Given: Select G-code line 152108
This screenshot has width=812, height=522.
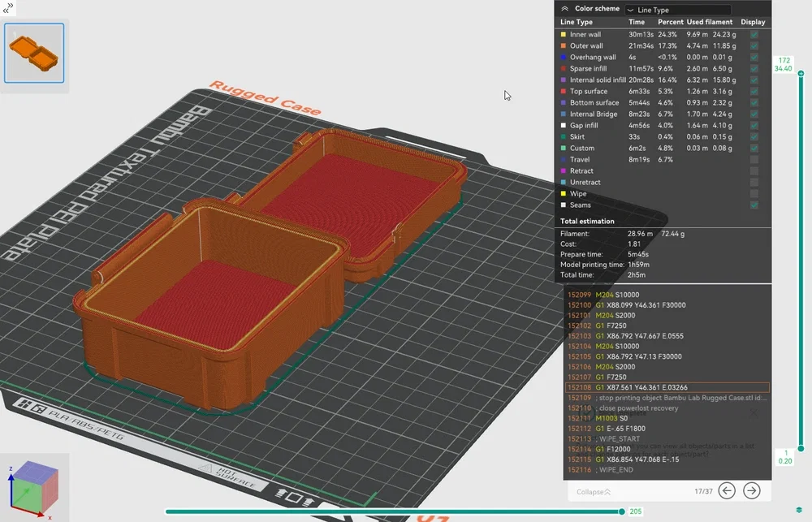Looking at the screenshot, I should tap(667, 387).
